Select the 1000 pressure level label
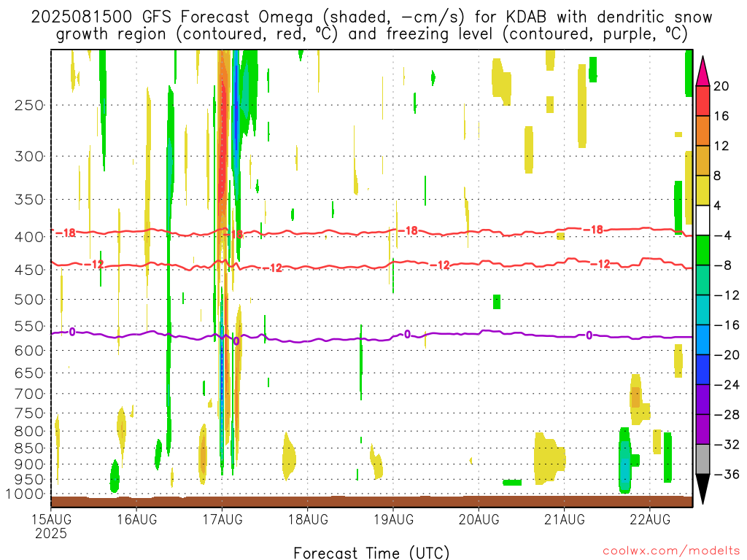Image resolution: width=747 pixels, height=560 pixels. point(25,494)
